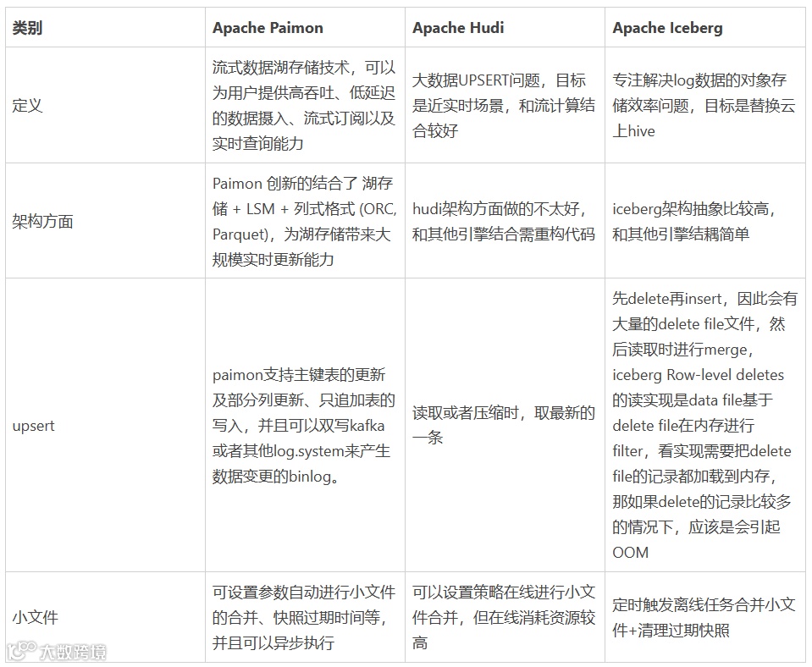This screenshot has width=812, height=667.
Task: Select Hudi upsert cell starting 读取或者压缩时
Action: [x=503, y=425]
